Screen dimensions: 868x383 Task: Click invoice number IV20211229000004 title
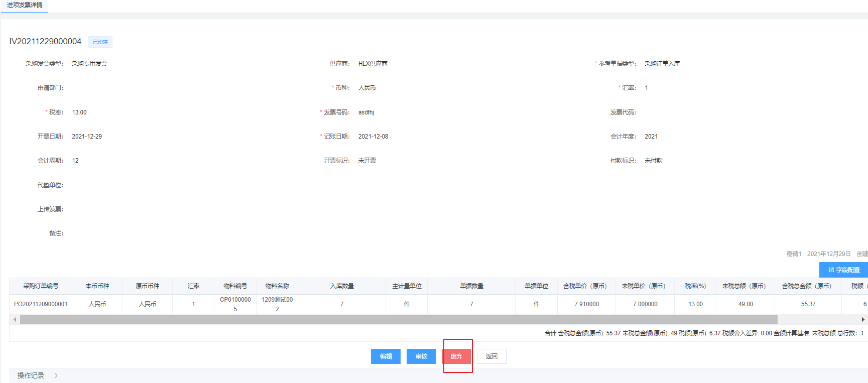(x=45, y=42)
